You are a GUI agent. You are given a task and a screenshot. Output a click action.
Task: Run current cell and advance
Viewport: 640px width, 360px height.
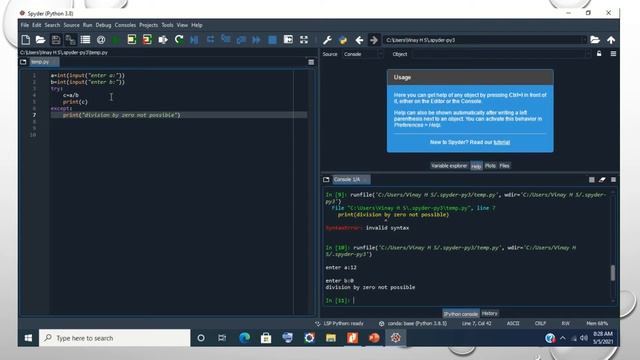(x=147, y=40)
